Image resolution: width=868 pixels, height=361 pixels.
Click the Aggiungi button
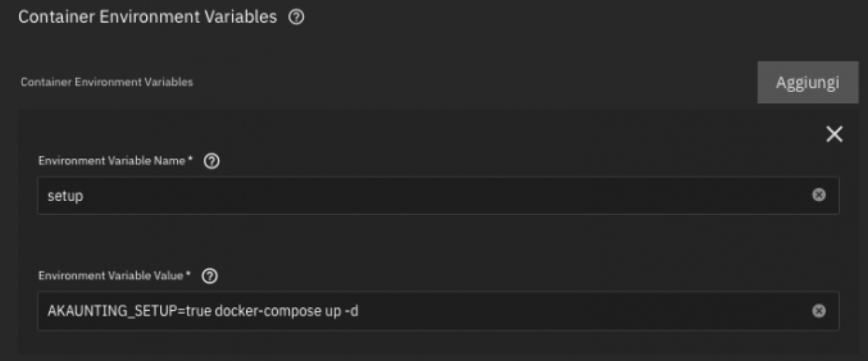point(807,83)
